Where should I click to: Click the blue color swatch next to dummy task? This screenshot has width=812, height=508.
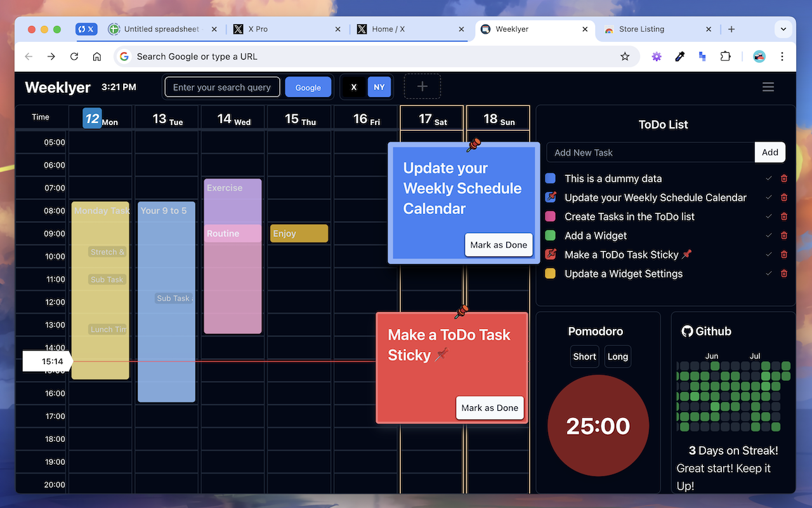551,178
